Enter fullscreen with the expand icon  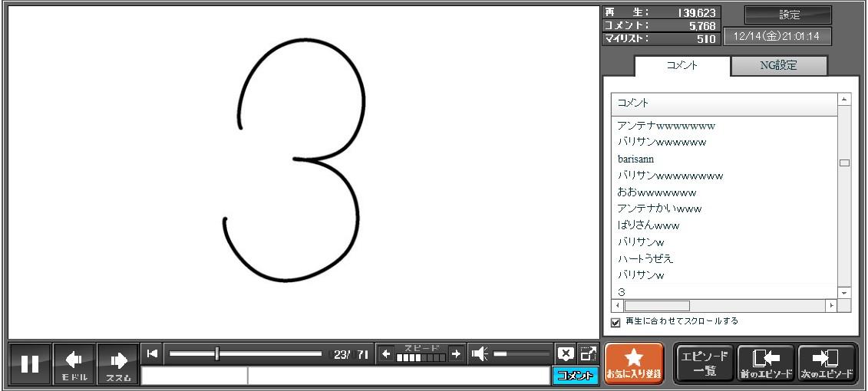click(x=588, y=353)
